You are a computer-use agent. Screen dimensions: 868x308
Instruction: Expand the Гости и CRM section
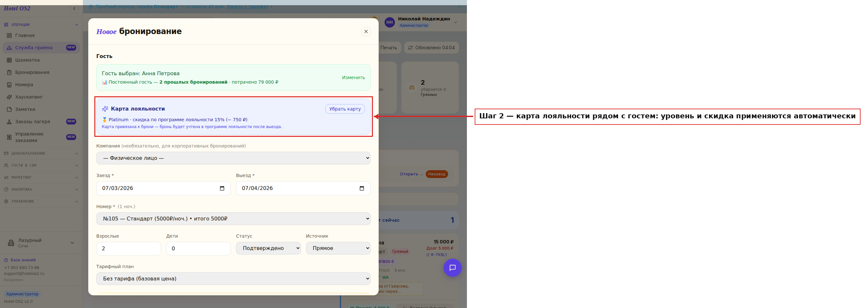pos(41,165)
